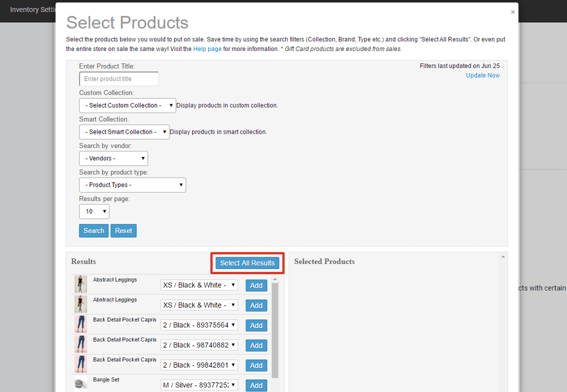Add the first Abstract Leggings product
This screenshot has width=567, height=392.
point(256,285)
